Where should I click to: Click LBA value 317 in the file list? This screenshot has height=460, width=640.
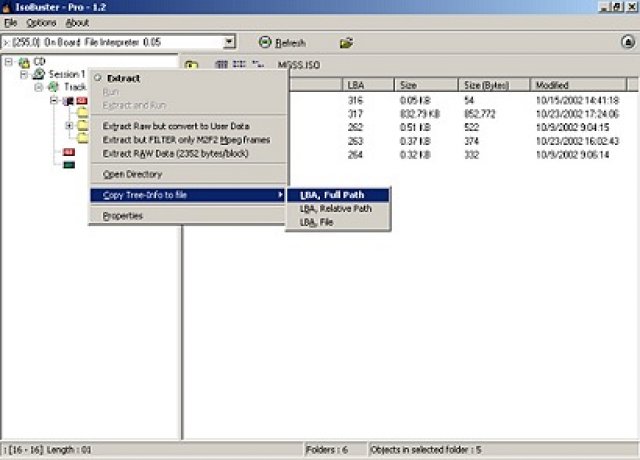[355, 113]
